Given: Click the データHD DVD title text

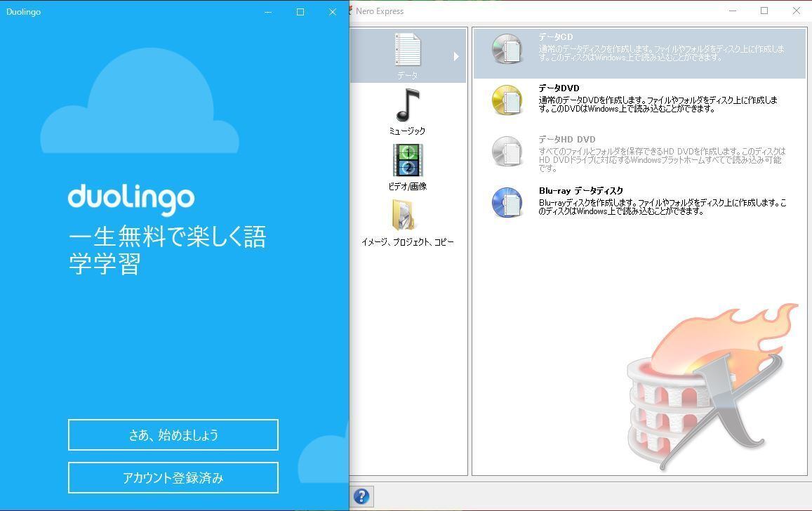Looking at the screenshot, I should point(567,139).
